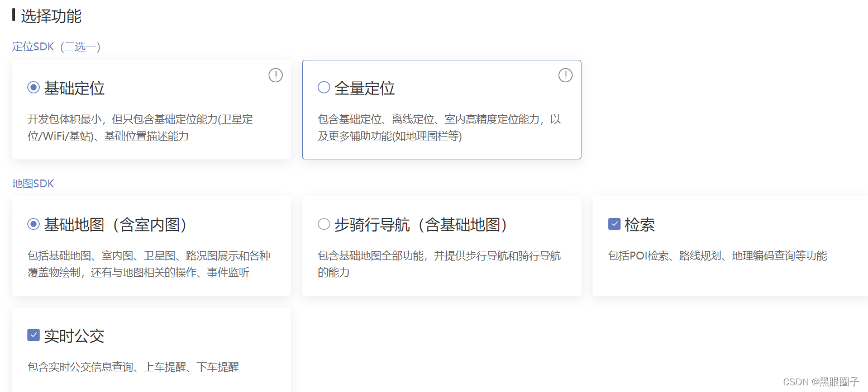Click the 步骑行导航 feature card
The width and height of the screenshot is (868, 392).
point(441,245)
